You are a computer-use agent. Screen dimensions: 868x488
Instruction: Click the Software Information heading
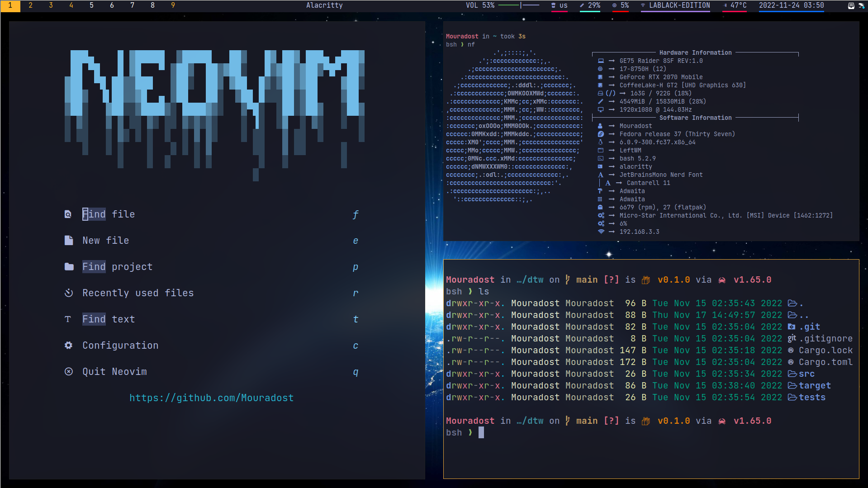tap(695, 118)
